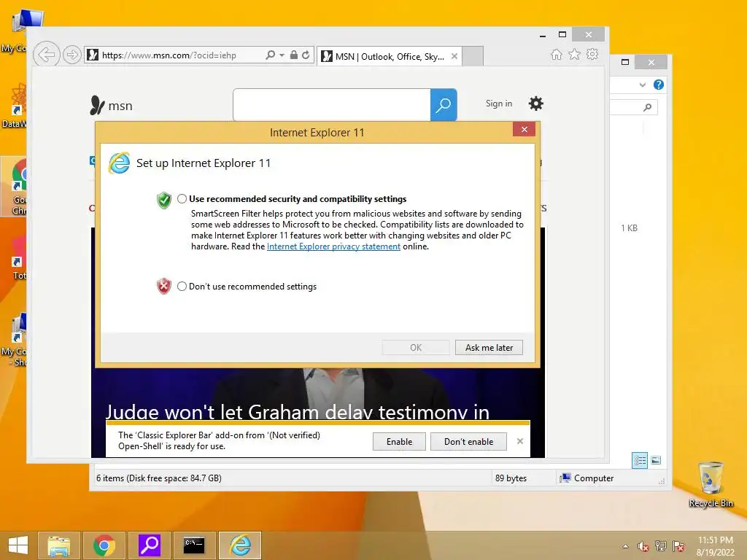Click the search magnifier in address bar
This screenshot has height=560, width=747.
(270, 55)
